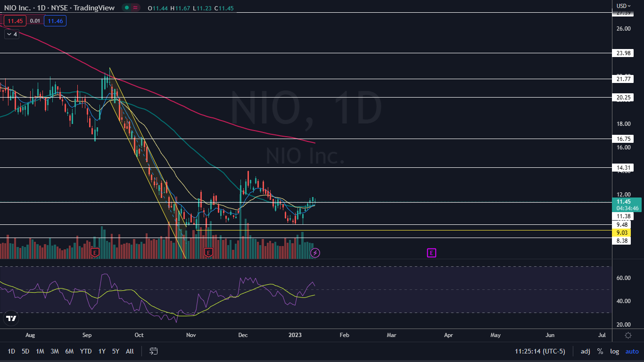
Task: Click the earnings marker in mid-November
Action: pos(208,253)
